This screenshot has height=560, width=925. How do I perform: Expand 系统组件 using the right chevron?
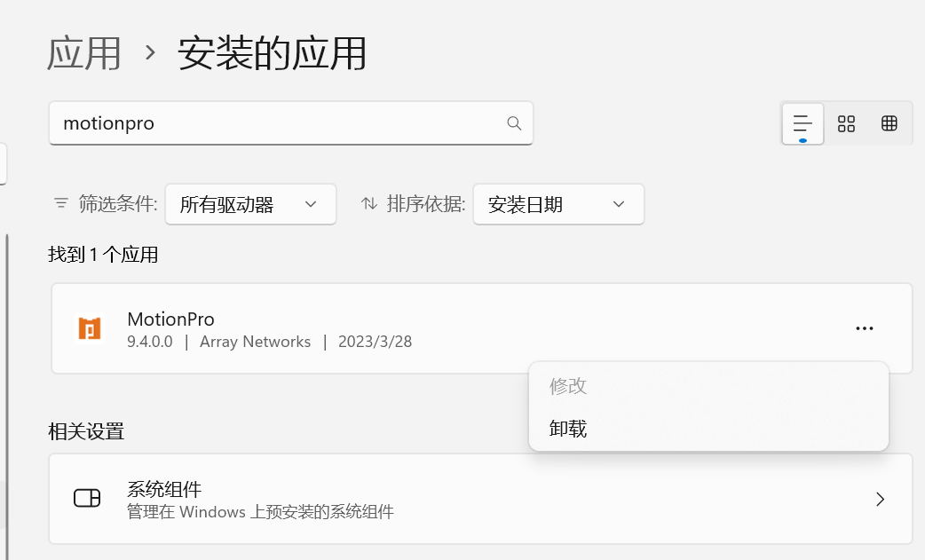[x=880, y=499]
